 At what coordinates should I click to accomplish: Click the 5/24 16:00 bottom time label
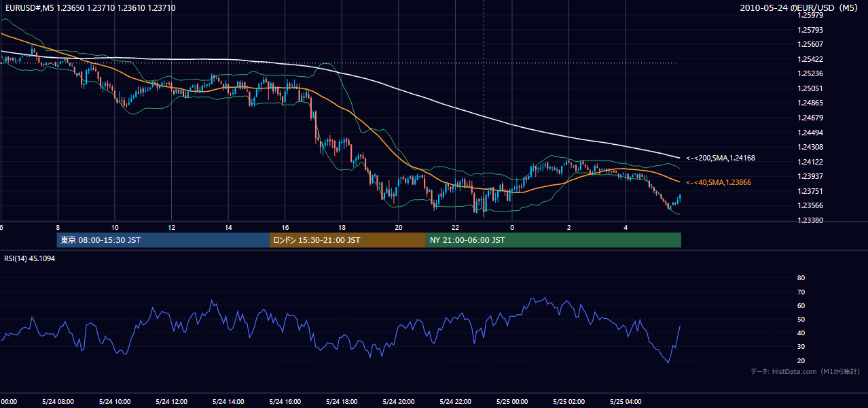(285, 401)
